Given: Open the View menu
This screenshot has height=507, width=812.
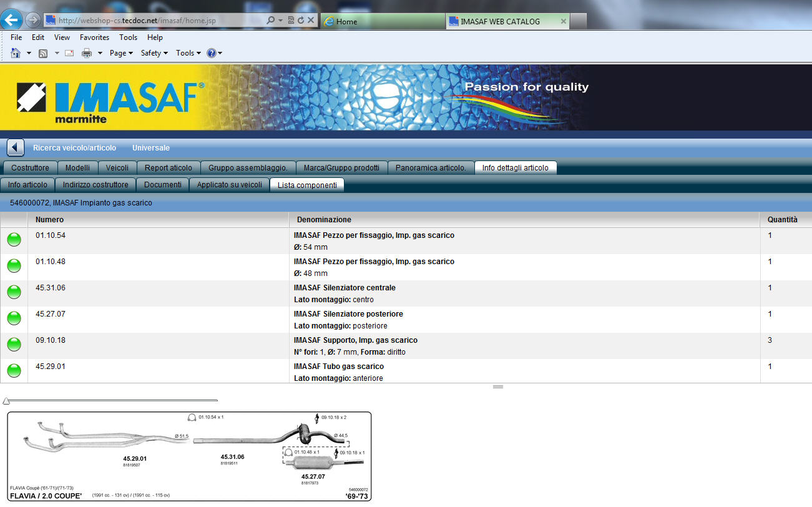Looking at the screenshot, I should pyautogui.click(x=62, y=37).
